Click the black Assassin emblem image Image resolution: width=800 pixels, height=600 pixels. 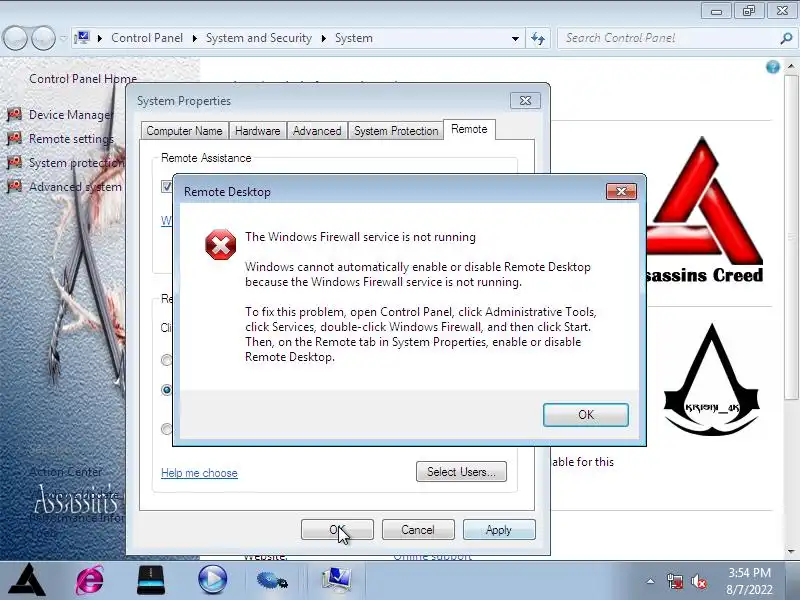tap(711, 380)
